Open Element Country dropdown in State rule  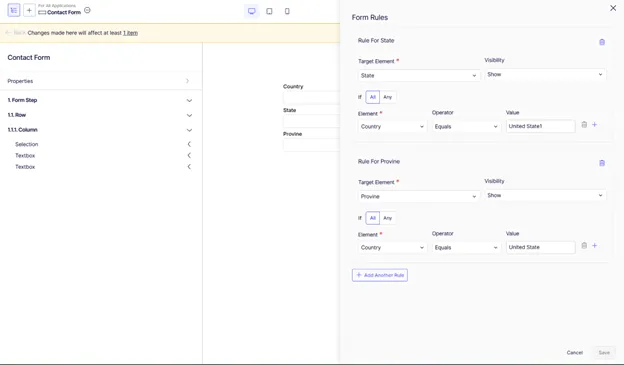point(392,127)
